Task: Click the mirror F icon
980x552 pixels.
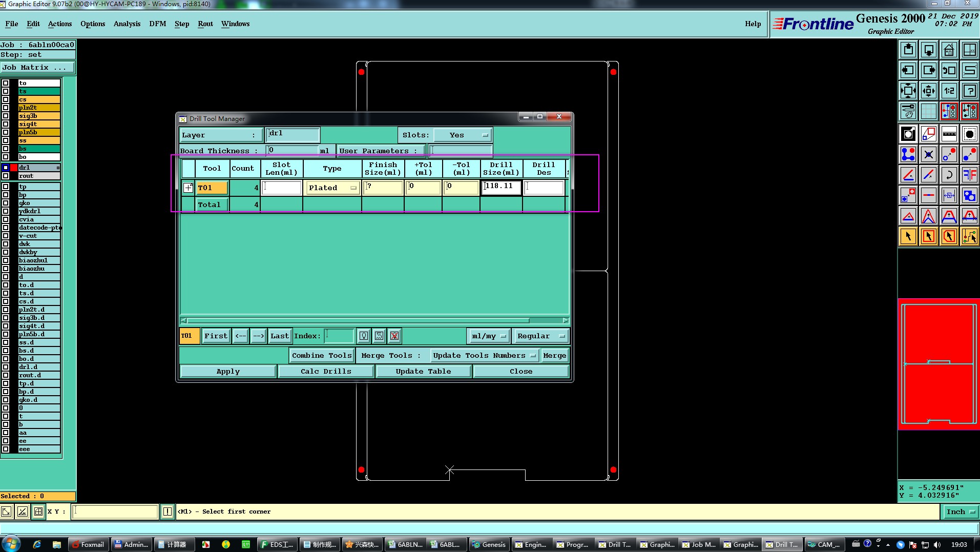Action: coord(970,175)
